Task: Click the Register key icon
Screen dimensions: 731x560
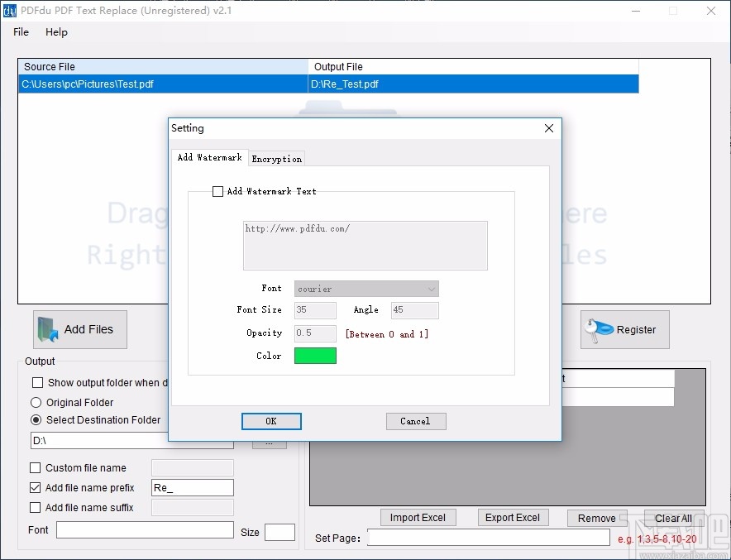Action: tap(599, 328)
